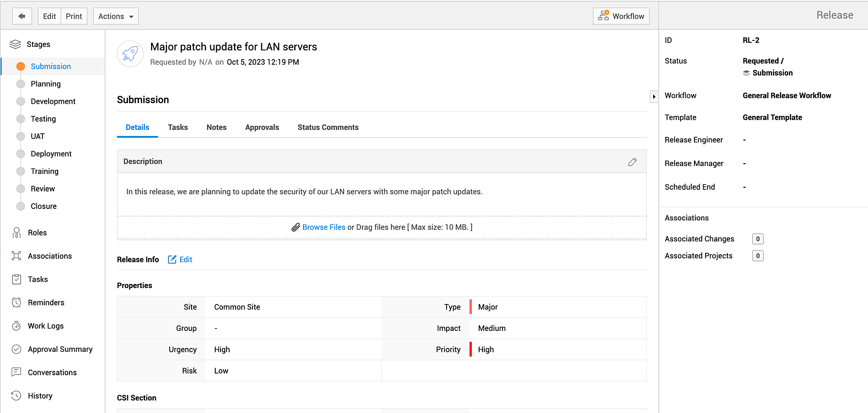Screen dimensions: 868x413
Task: Click the Conversations chat icon
Action: tap(16, 373)
